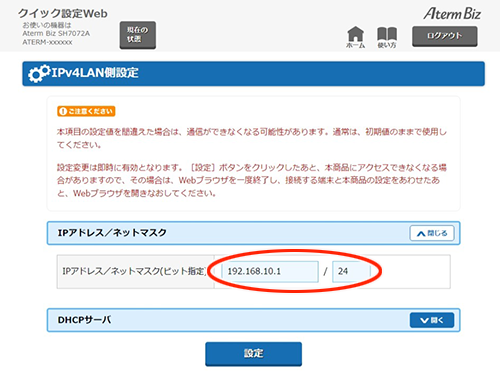Open the 使い方 manual book icon
The height and width of the screenshot is (383, 500).
click(387, 37)
